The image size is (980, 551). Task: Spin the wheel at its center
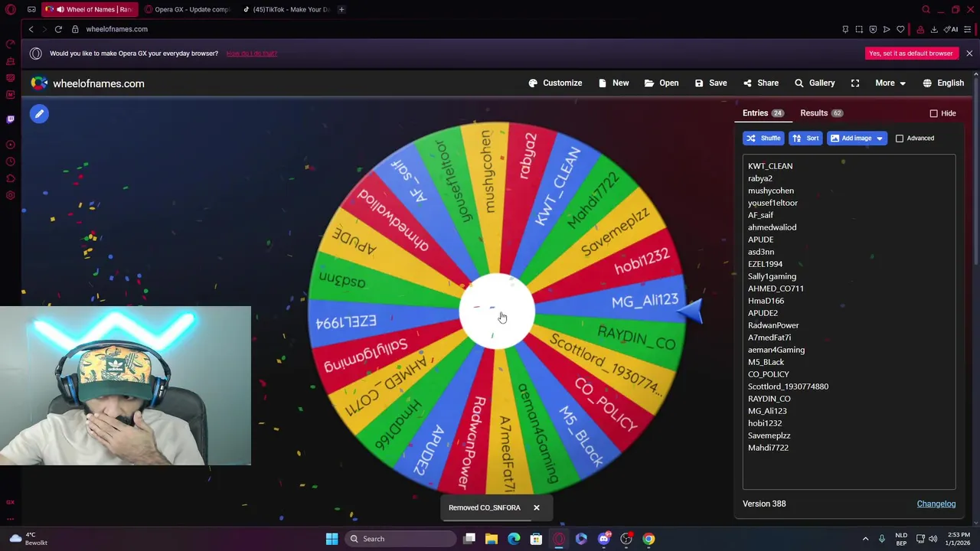point(497,312)
